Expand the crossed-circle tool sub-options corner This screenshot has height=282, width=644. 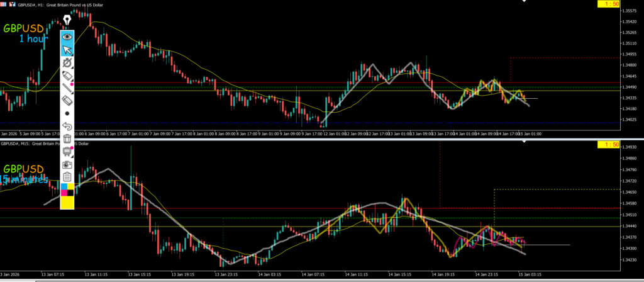[73, 69]
